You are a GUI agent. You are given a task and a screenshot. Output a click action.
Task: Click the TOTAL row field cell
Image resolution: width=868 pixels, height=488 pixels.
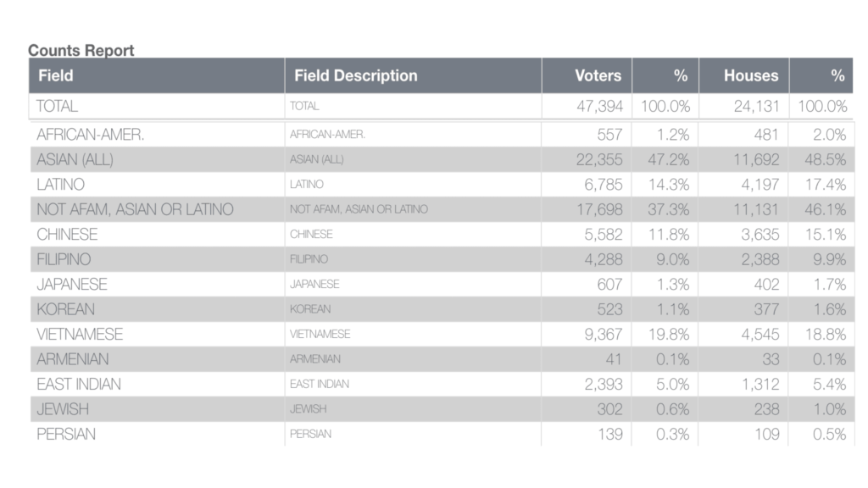click(157, 106)
